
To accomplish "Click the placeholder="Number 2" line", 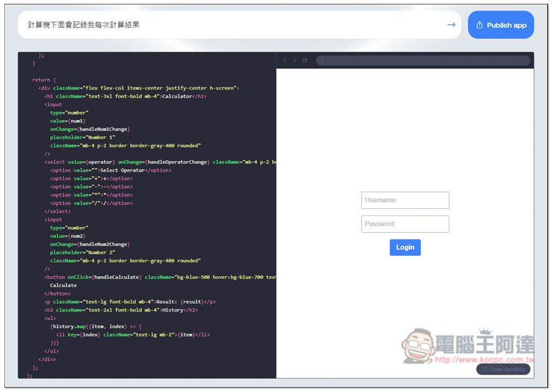I will [82, 253].
